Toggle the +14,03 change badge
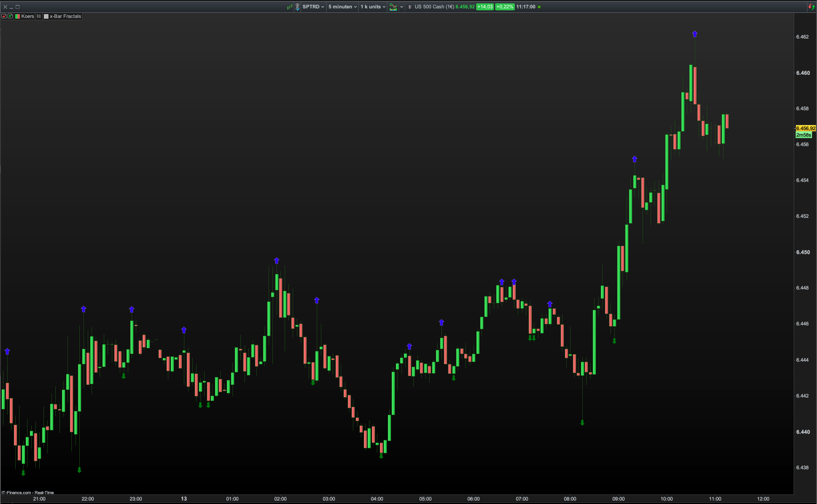 (x=485, y=7)
